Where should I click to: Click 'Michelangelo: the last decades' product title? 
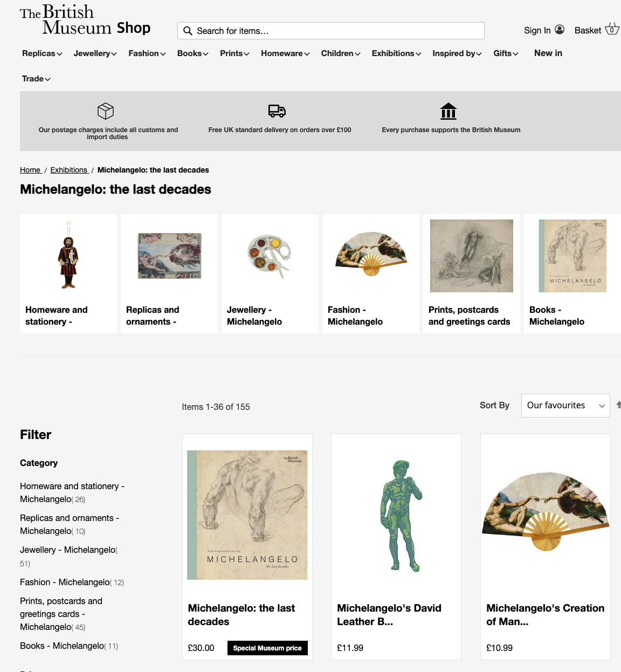tap(241, 615)
